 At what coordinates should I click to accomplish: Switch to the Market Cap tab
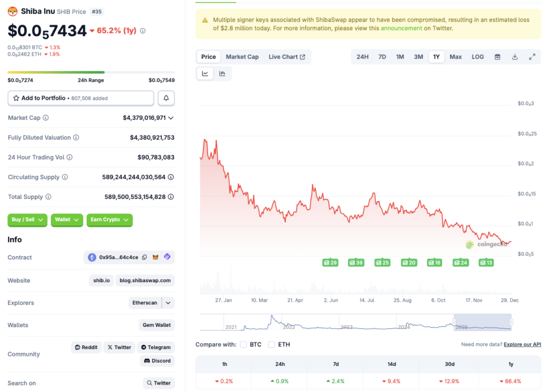point(242,56)
